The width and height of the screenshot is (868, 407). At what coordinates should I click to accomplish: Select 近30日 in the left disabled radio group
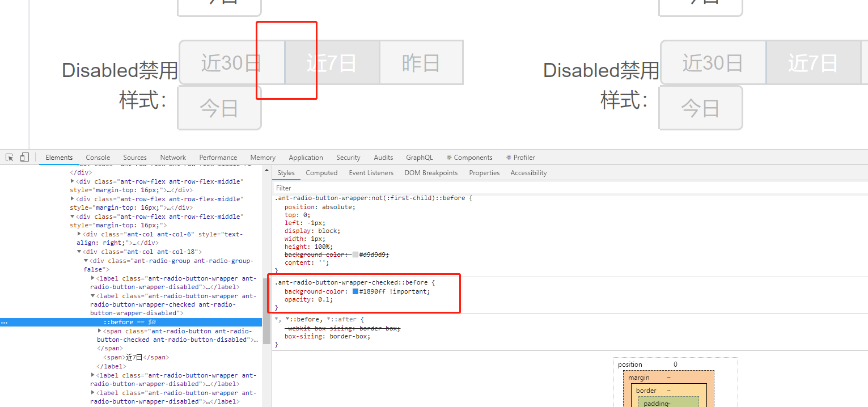231,62
